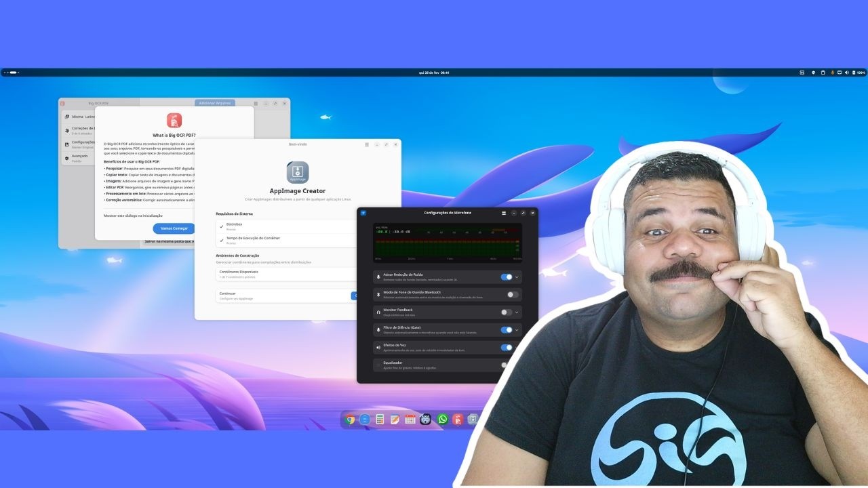The width and height of the screenshot is (868, 488).
Task: Click speaker icon beside Efeitos de Voz
Action: click(x=378, y=348)
